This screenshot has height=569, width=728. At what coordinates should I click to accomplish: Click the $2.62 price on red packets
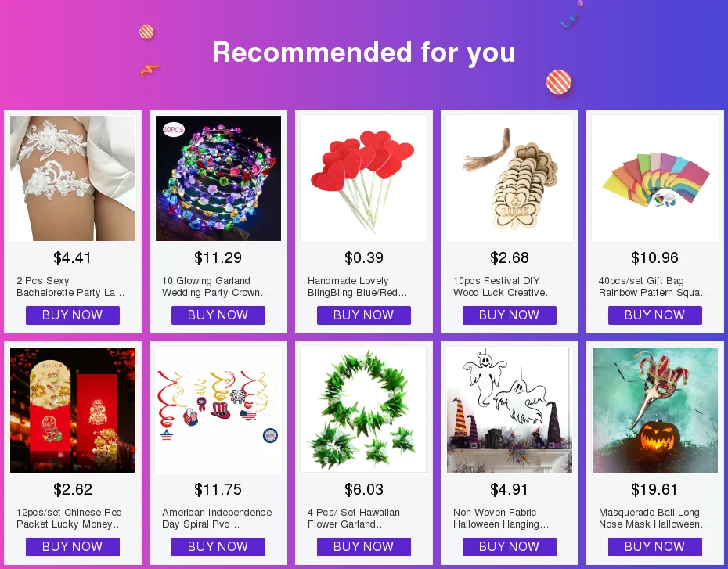point(73,489)
